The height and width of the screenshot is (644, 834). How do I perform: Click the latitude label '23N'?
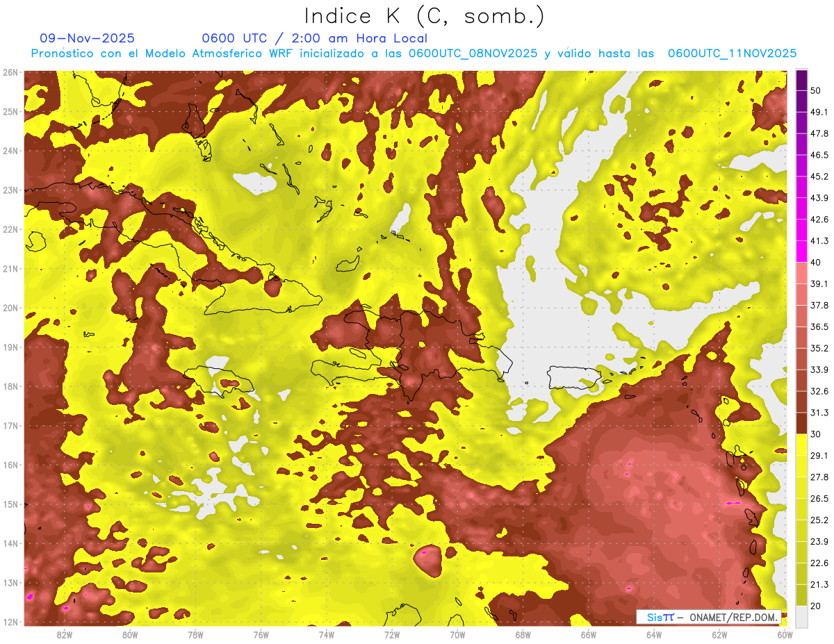click(x=10, y=190)
